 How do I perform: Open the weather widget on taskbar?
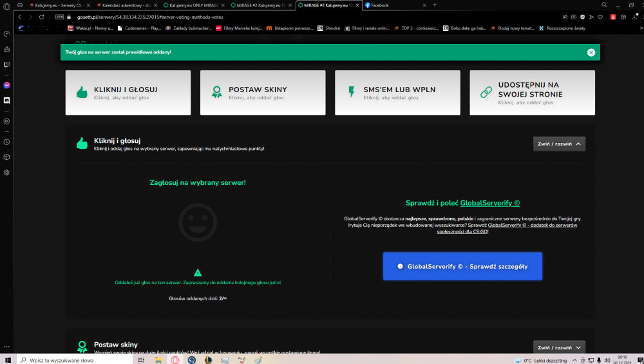(542, 360)
